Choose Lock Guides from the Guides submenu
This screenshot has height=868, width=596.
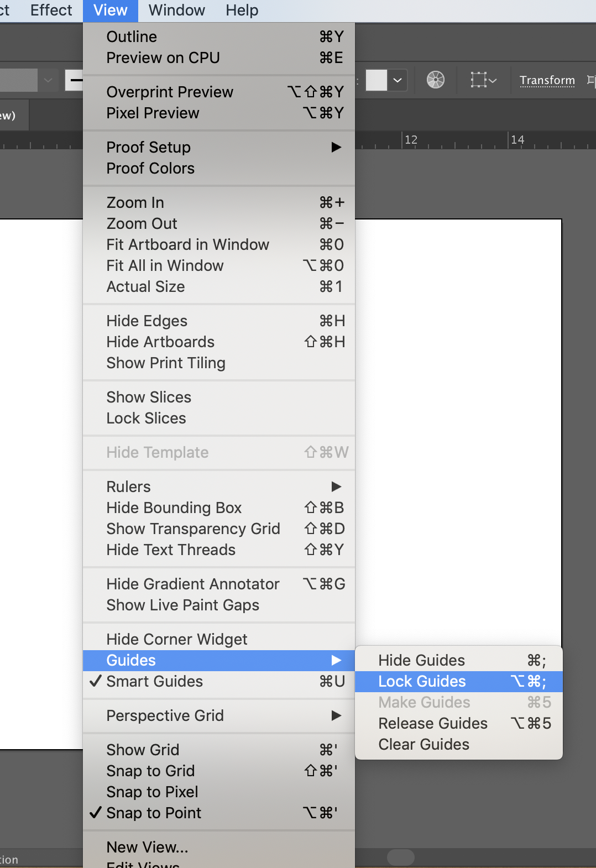(422, 681)
